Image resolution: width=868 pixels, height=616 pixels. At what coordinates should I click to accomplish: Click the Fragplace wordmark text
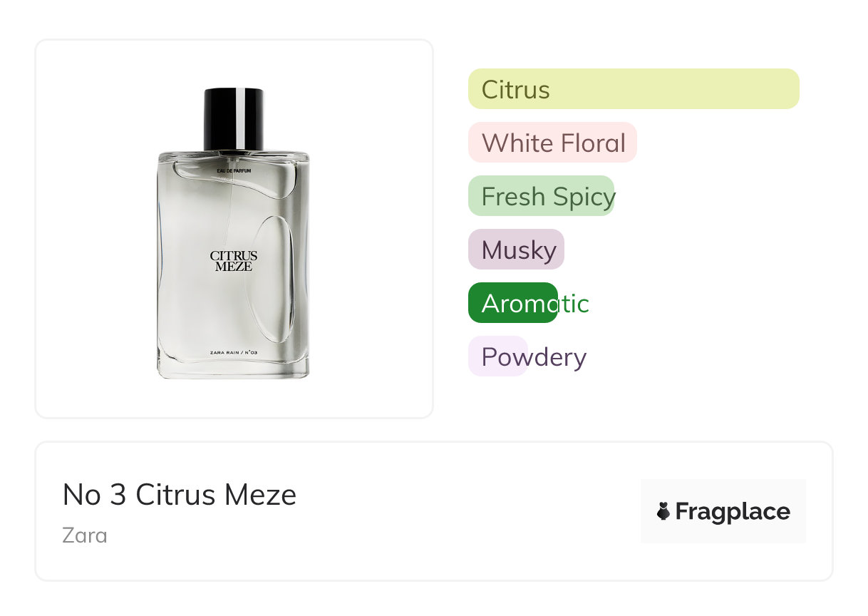point(733,512)
